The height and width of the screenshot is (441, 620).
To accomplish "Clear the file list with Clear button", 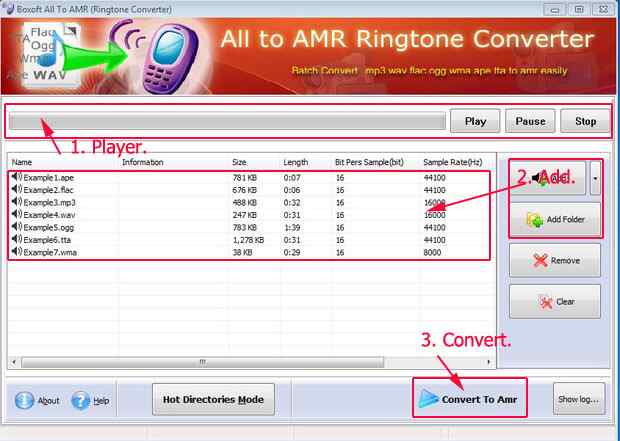I will click(x=555, y=302).
